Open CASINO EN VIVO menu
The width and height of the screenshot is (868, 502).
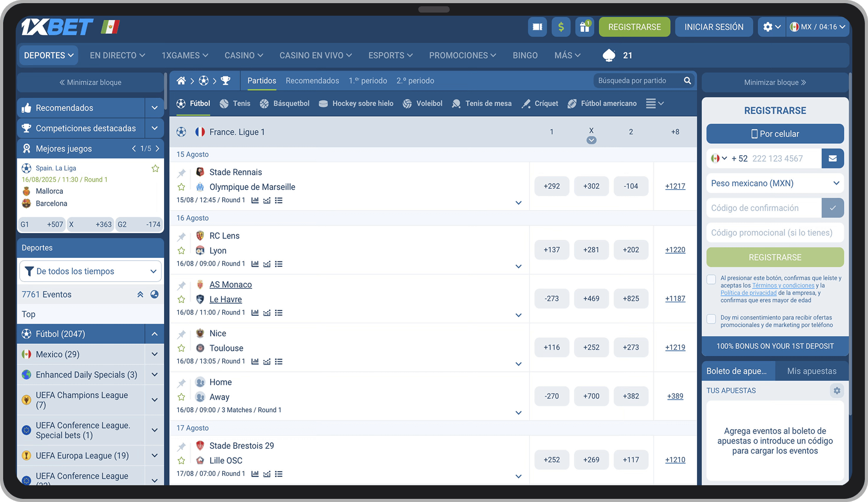pos(315,55)
